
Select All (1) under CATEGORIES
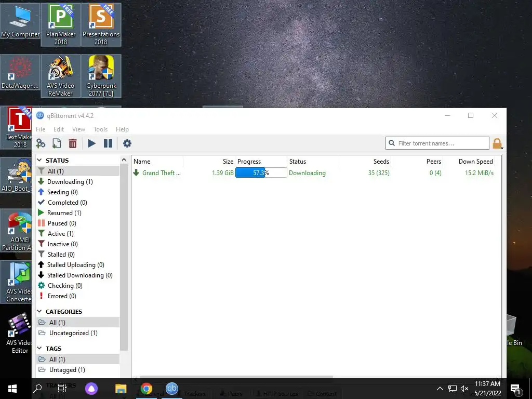click(78, 322)
